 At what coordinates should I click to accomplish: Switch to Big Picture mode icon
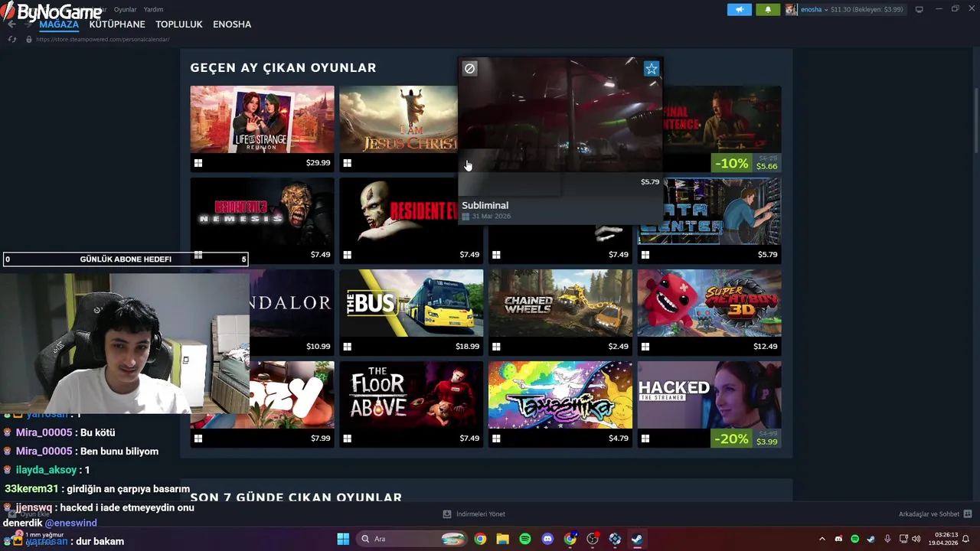920,9
